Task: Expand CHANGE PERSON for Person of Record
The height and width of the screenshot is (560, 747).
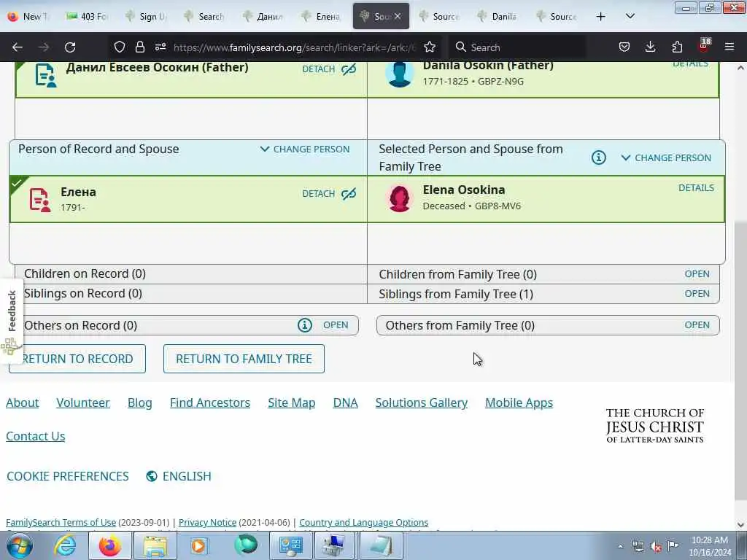Action: [305, 149]
